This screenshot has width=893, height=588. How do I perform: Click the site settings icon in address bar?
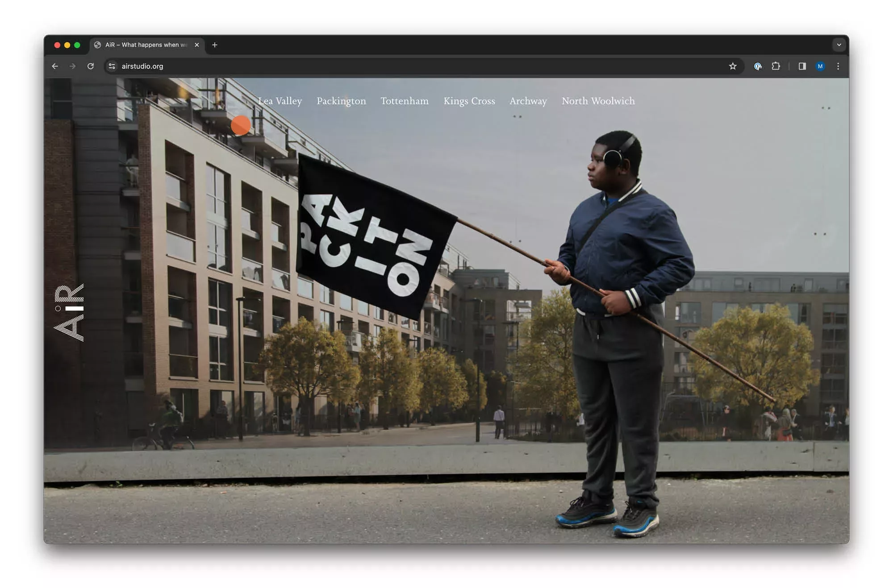(x=112, y=66)
